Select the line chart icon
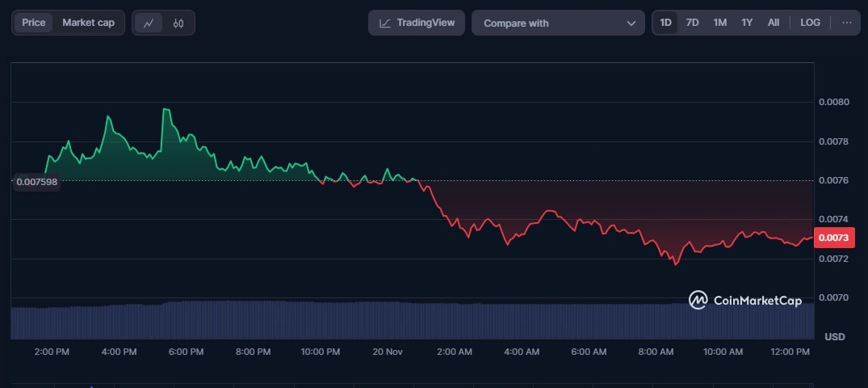 149,23
